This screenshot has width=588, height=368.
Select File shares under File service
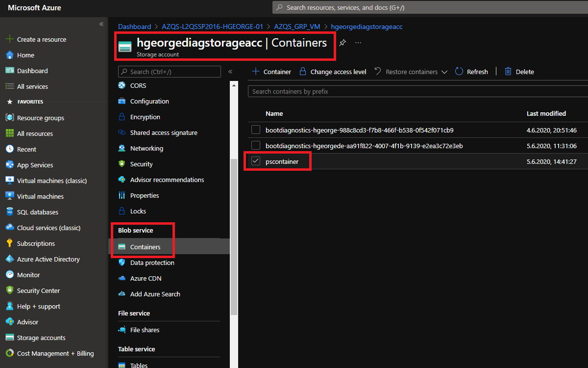tap(145, 330)
